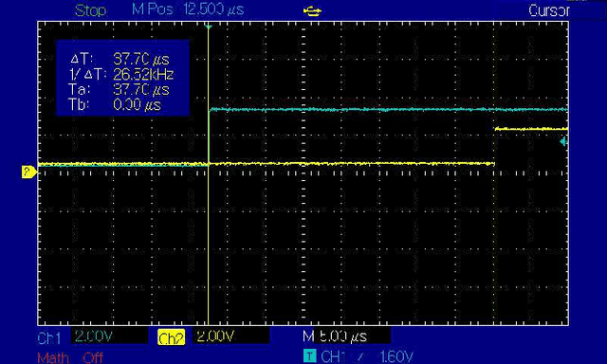This screenshot has width=607, height=364.
Task: Click the yellow channel 2 ground marker
Action: tap(29, 172)
